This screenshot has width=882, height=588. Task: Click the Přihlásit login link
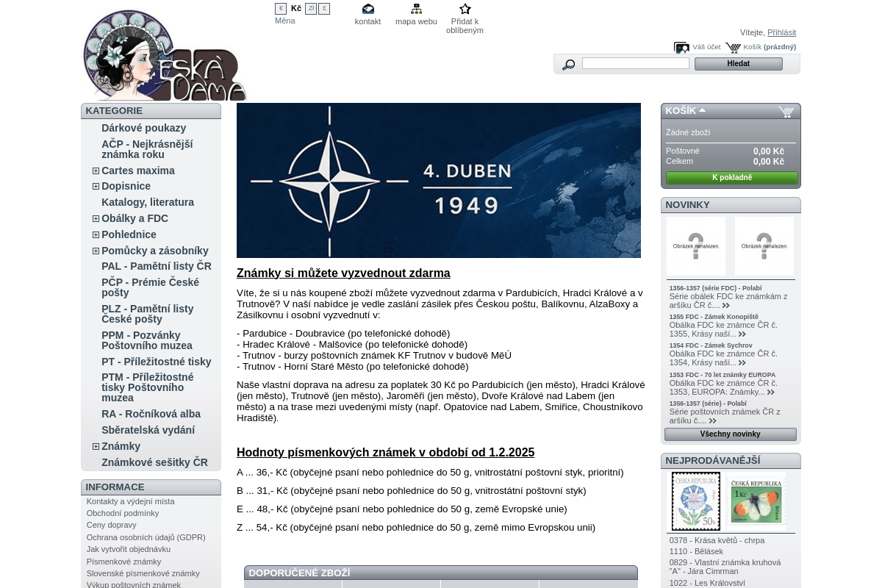point(781,32)
